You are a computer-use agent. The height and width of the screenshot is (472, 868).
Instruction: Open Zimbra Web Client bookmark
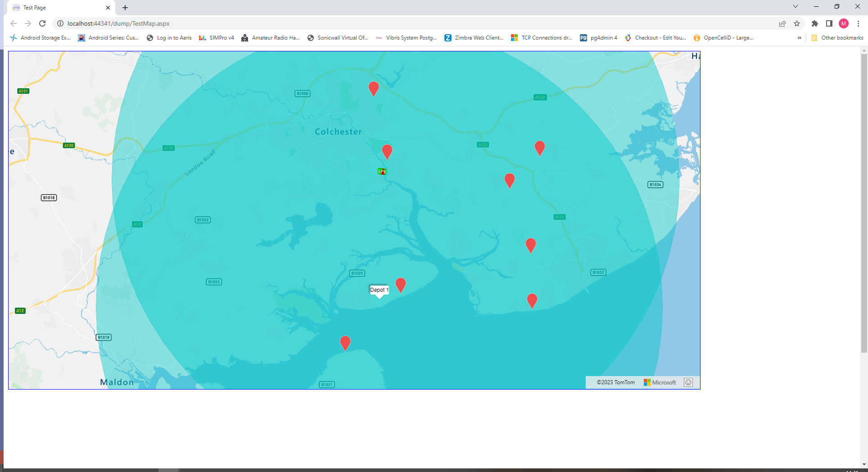pyautogui.click(x=474, y=38)
